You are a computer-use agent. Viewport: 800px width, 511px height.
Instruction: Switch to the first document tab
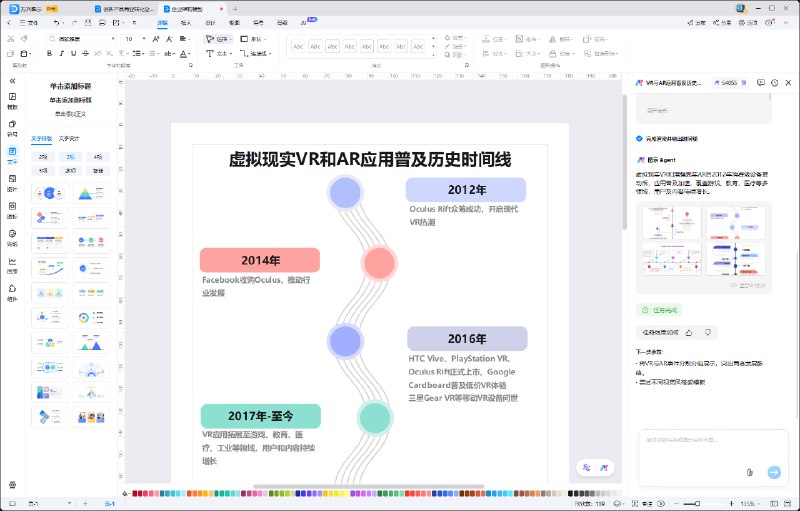124,9
